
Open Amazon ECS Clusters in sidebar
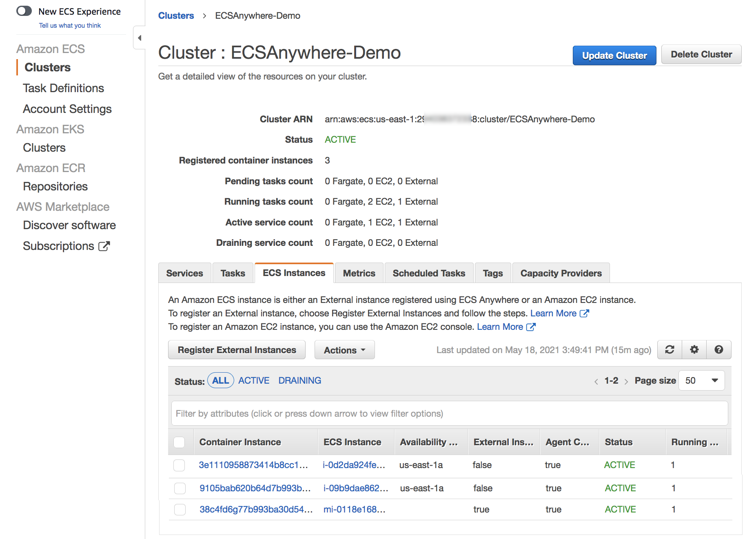tap(48, 68)
